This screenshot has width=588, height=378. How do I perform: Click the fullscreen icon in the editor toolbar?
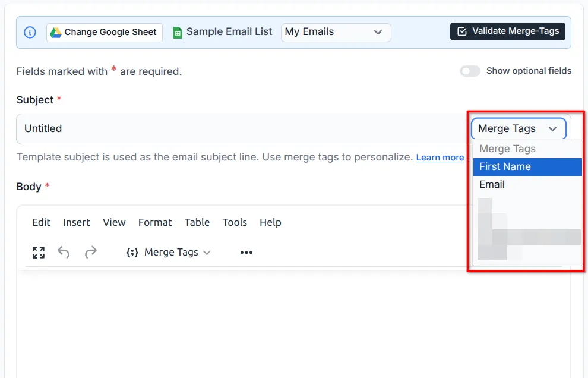[x=38, y=252]
